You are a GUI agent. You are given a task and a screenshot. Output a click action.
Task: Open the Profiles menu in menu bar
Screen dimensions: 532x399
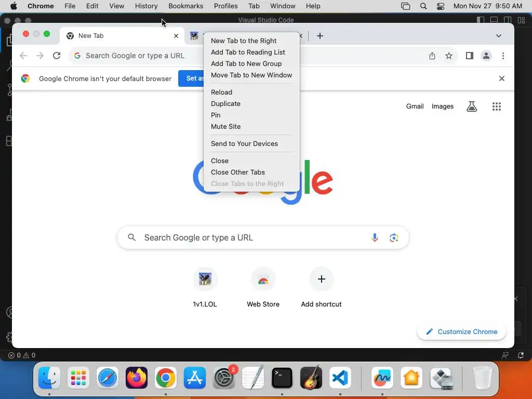pos(225,6)
